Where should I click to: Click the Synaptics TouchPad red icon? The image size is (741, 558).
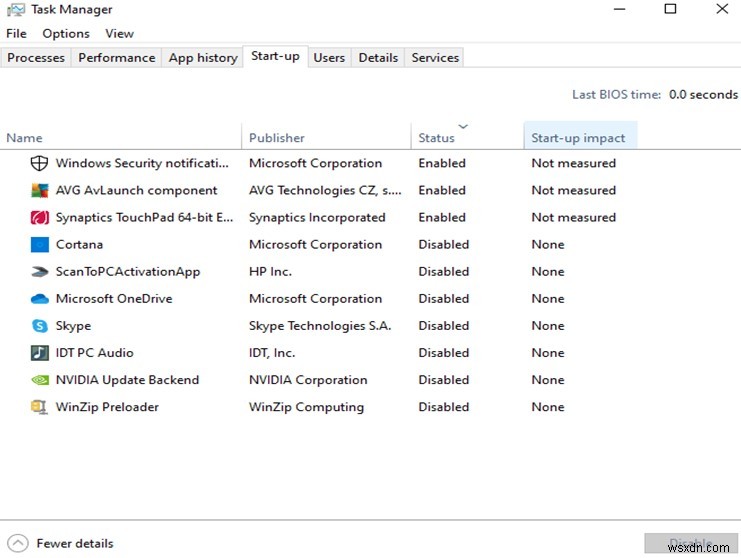pos(39,217)
